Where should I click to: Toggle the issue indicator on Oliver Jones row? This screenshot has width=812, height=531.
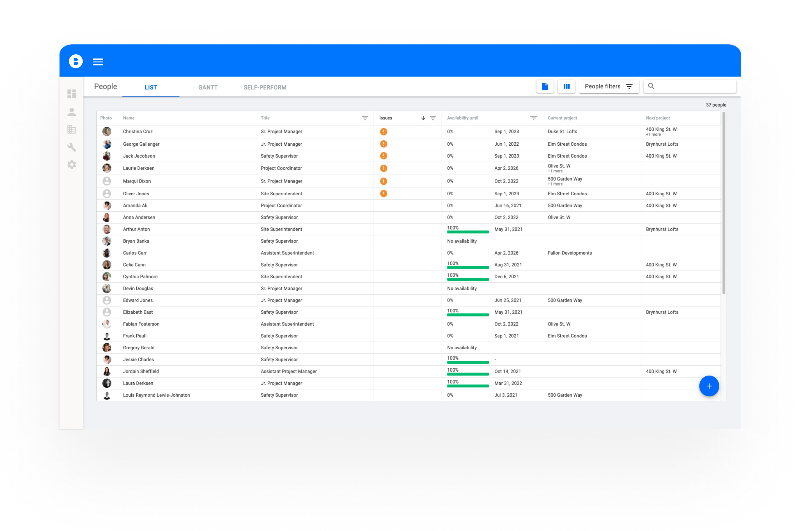click(384, 193)
